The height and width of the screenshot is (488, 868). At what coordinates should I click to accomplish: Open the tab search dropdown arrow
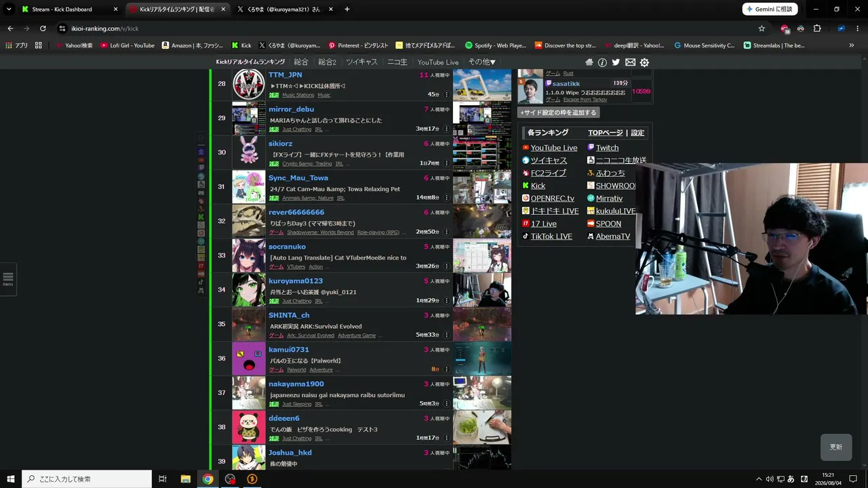click(x=9, y=9)
